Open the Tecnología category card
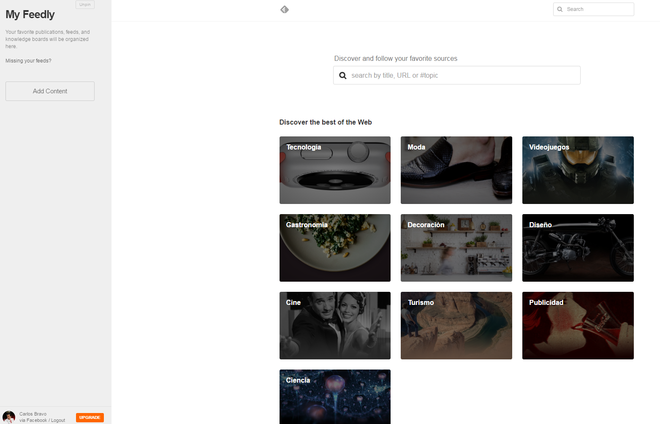The width and height of the screenshot is (660, 424). pyautogui.click(x=335, y=170)
